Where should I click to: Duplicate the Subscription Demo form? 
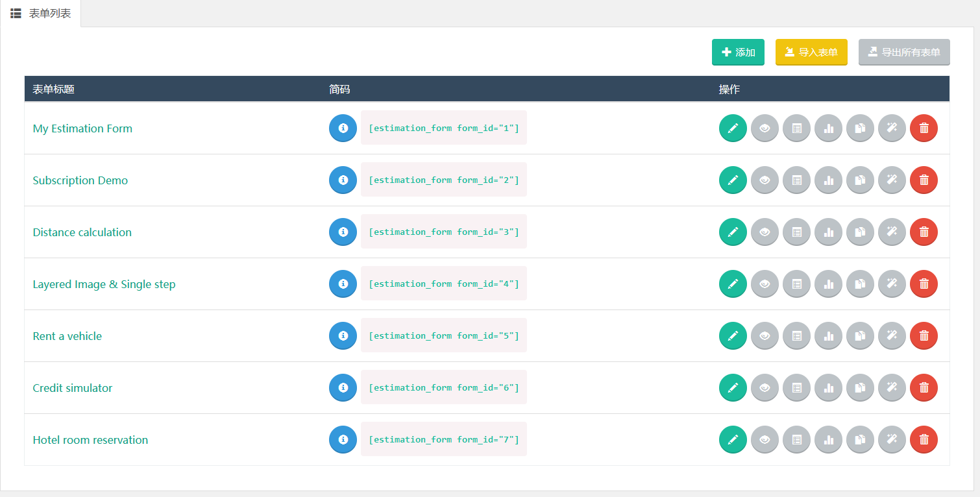pyautogui.click(x=861, y=180)
